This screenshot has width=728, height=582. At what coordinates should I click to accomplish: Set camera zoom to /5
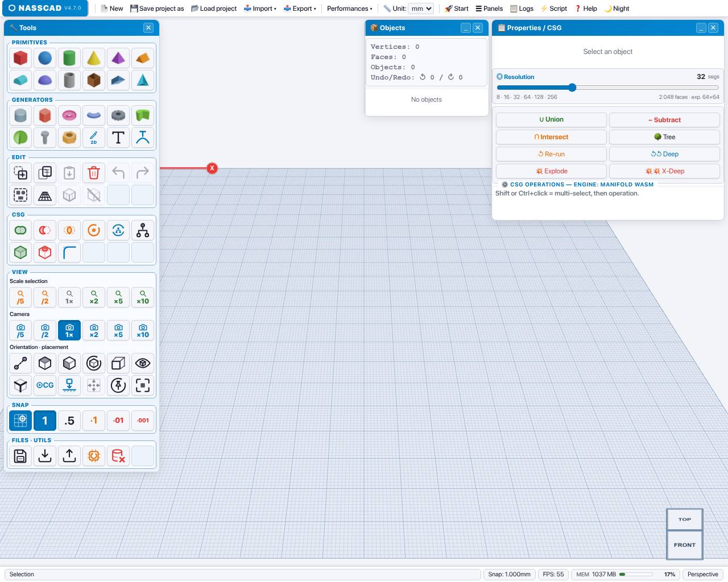(x=20, y=330)
